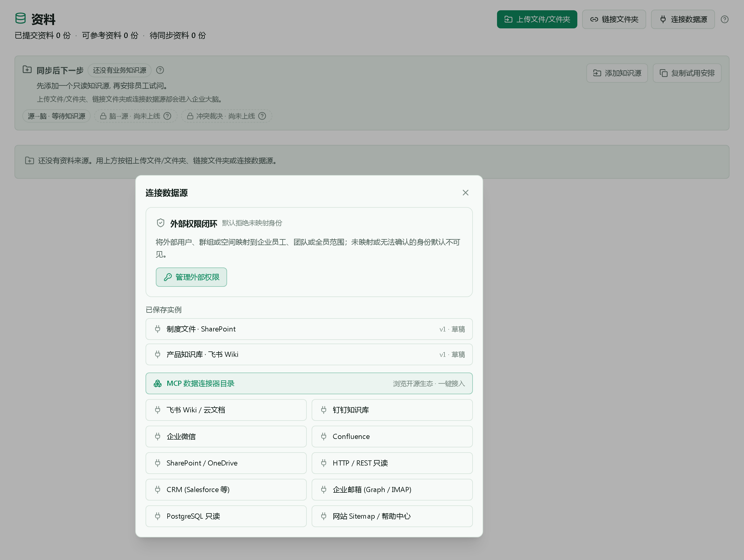Viewport: 744px width, 560px height.
Task: Select the PostgreSQL 只读 connector
Action: click(226, 516)
